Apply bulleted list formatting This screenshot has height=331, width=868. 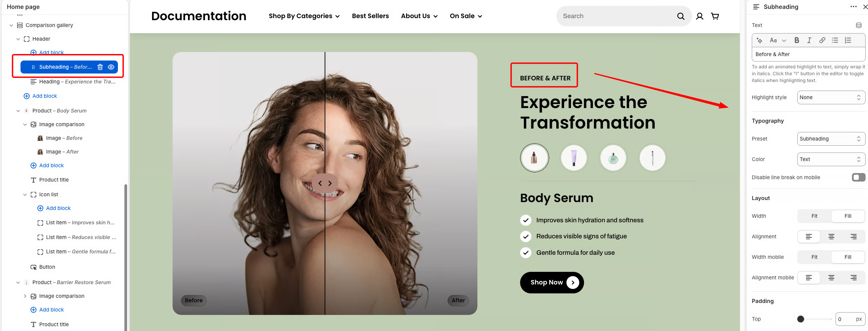click(x=835, y=40)
